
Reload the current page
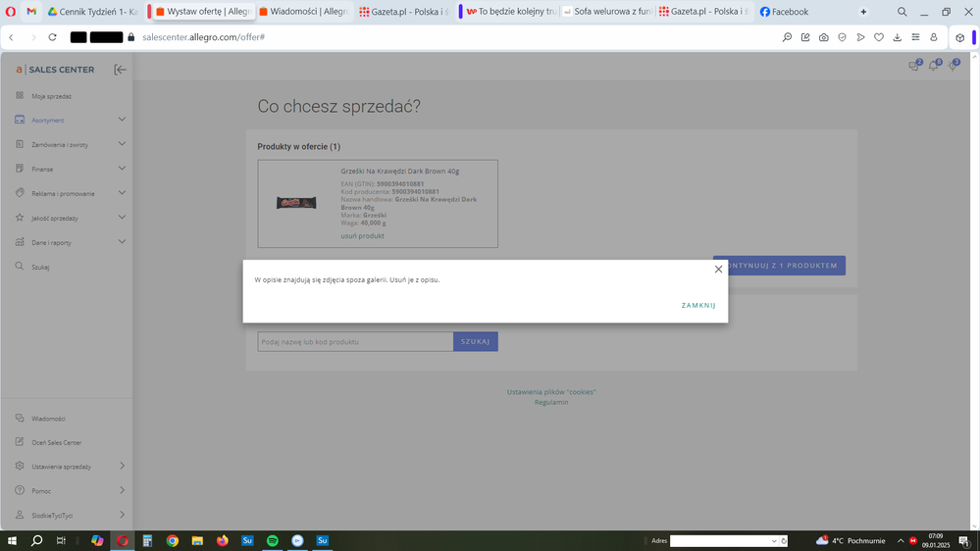(53, 37)
